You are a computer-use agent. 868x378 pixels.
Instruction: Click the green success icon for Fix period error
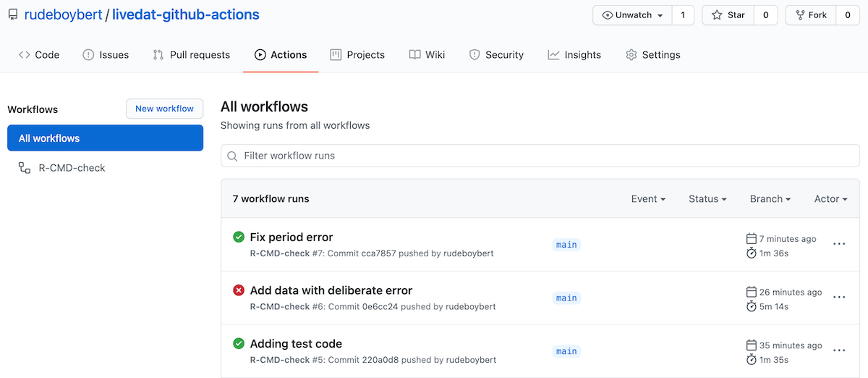pyautogui.click(x=238, y=237)
